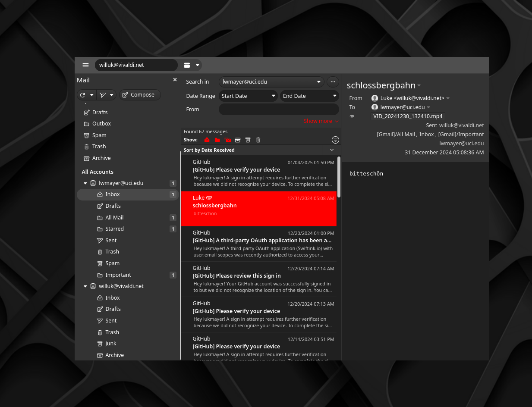Open recipient lwmayer@uci.edu dropdown arrow
The height and width of the screenshot is (407, 532).
[x=428, y=107]
